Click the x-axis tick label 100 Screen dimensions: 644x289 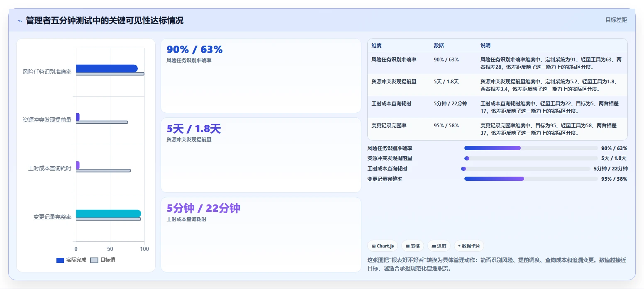point(144,249)
